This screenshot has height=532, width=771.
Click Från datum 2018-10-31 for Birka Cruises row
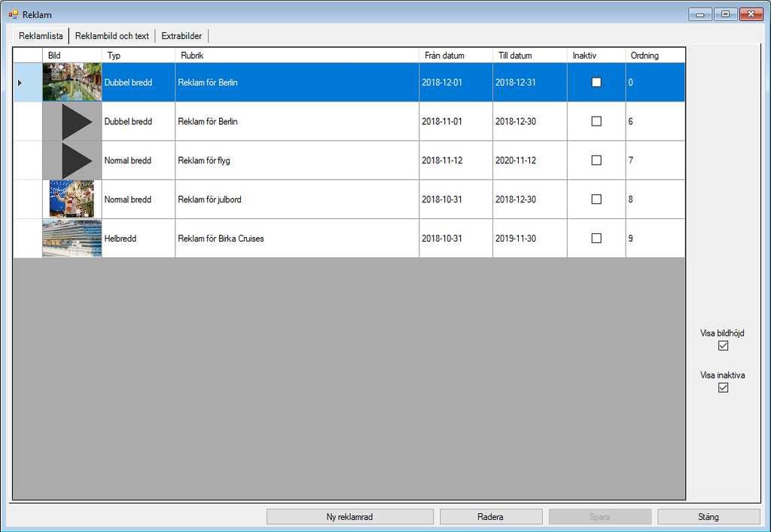coord(456,239)
